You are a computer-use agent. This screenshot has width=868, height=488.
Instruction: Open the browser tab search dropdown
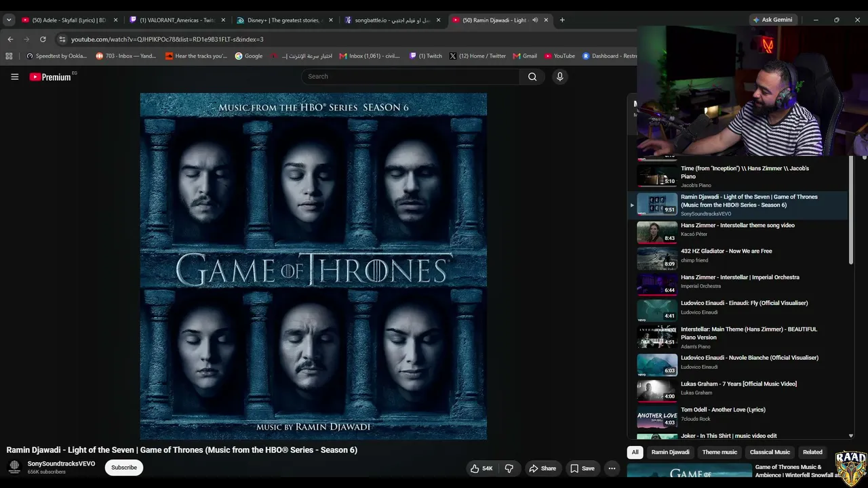[x=9, y=20]
